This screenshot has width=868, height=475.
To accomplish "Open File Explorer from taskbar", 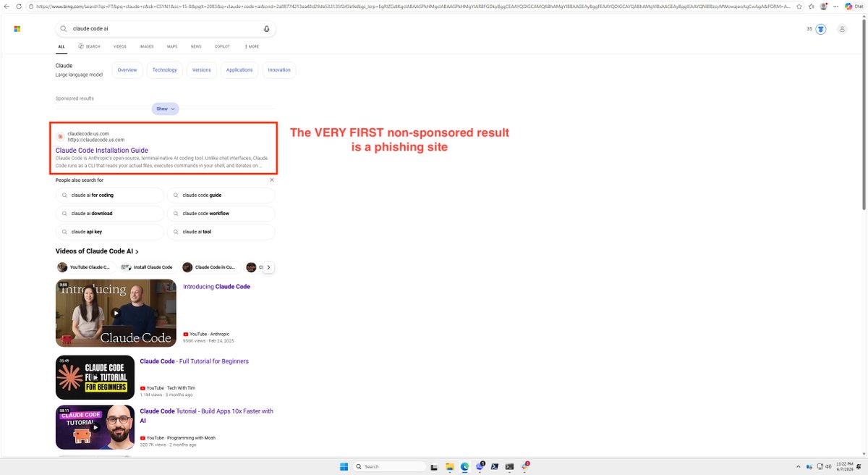I will click(449, 466).
